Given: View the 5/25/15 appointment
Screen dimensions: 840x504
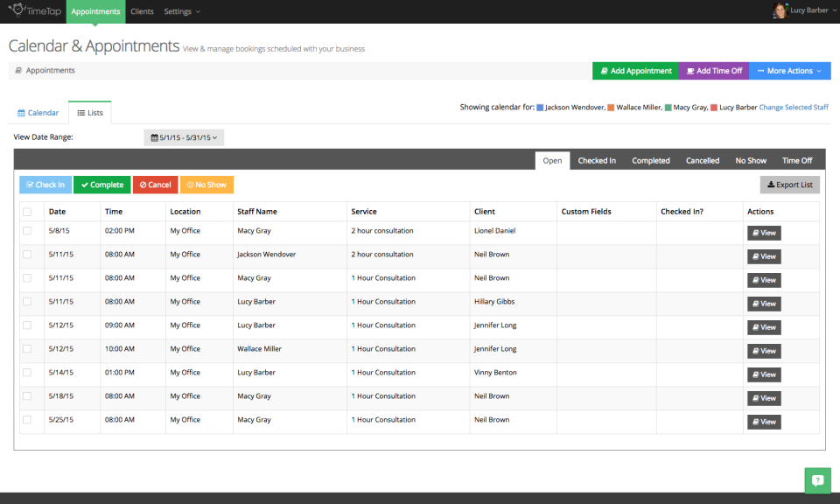Looking at the screenshot, I should pos(764,422).
